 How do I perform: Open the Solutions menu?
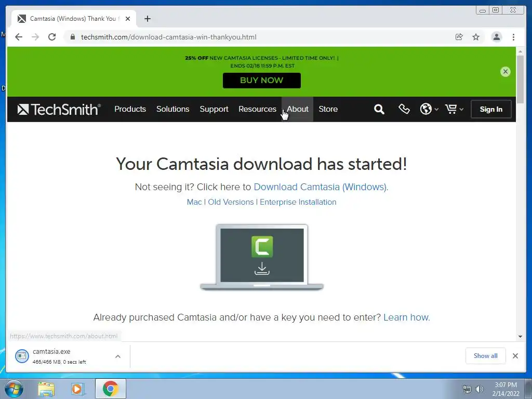(172, 109)
